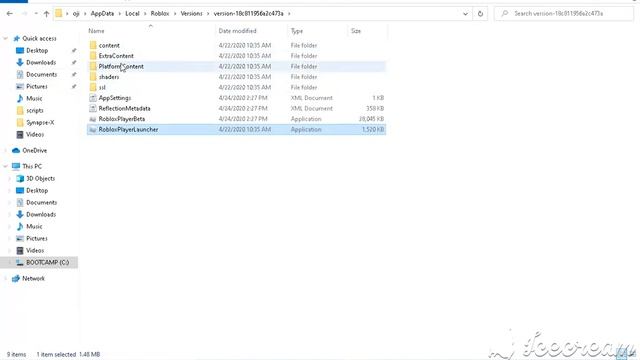Refresh the current folder view

click(480, 13)
